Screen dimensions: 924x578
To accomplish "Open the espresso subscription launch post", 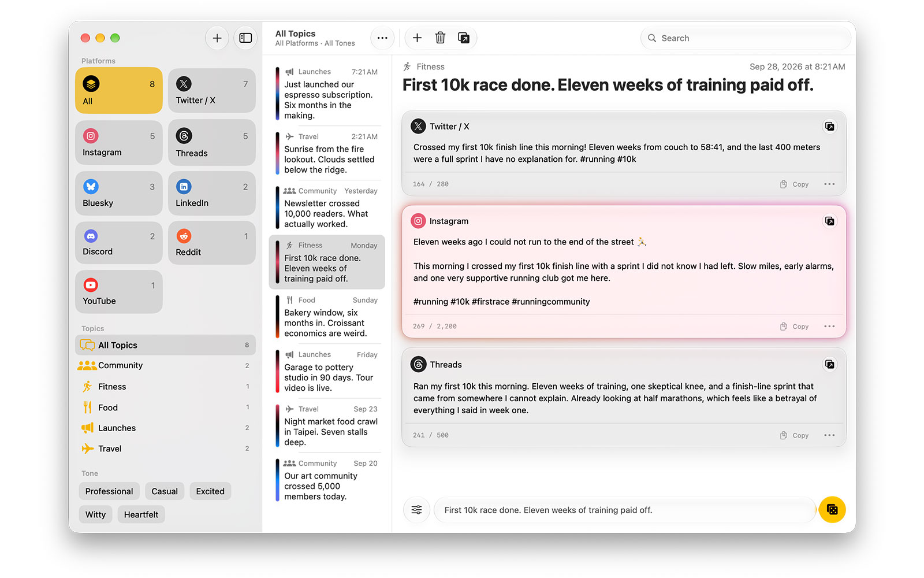I will click(327, 93).
